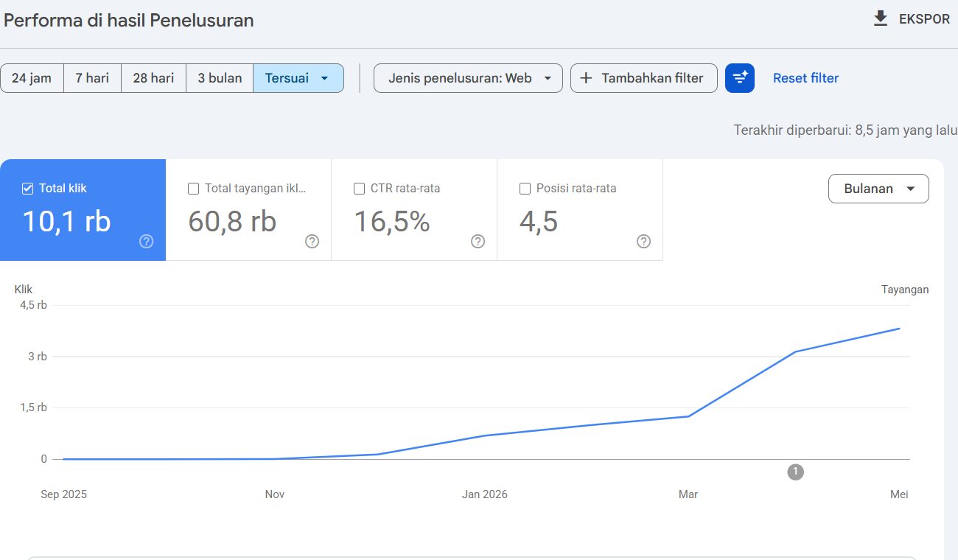Click the 4,5 rb axis label
The height and width of the screenshot is (560, 958).
[34, 305]
